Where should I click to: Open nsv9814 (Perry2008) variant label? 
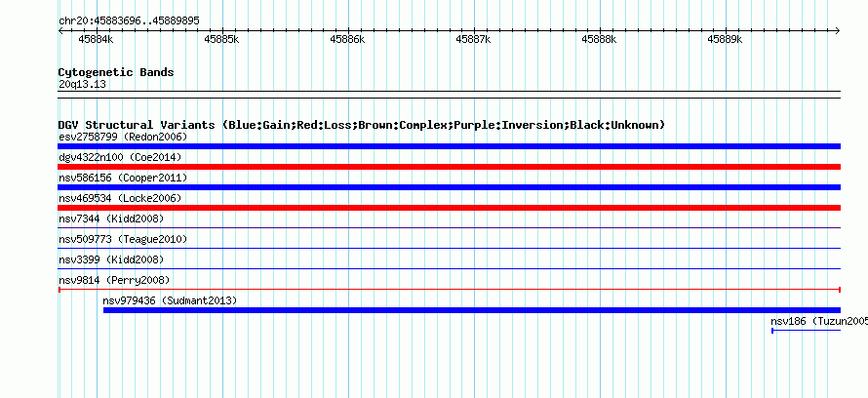point(114,280)
